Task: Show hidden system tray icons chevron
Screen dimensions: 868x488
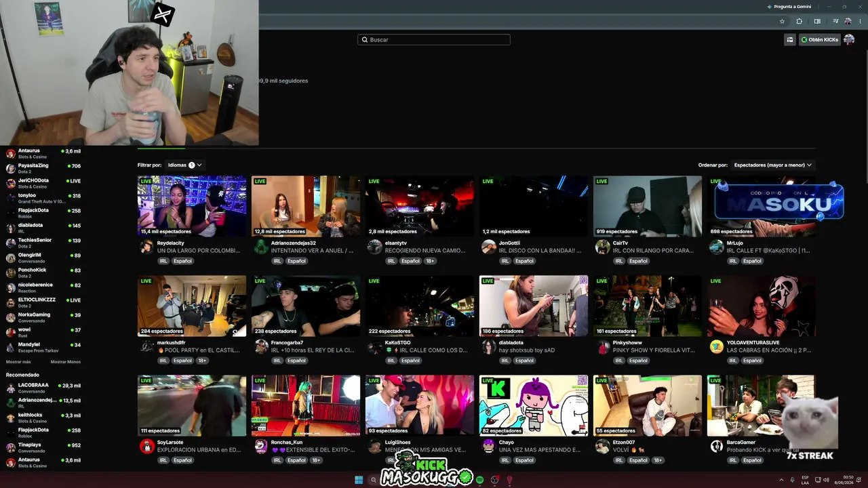Action: click(x=780, y=480)
